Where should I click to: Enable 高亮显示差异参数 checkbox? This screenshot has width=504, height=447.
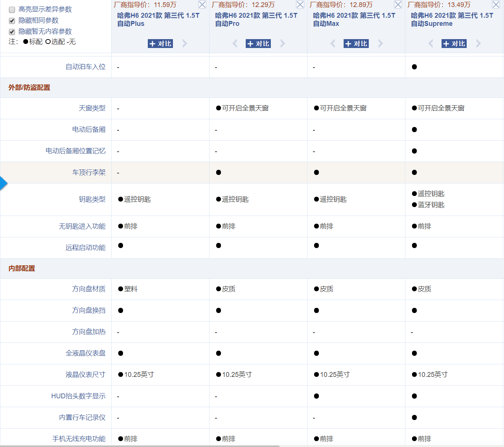click(11, 10)
